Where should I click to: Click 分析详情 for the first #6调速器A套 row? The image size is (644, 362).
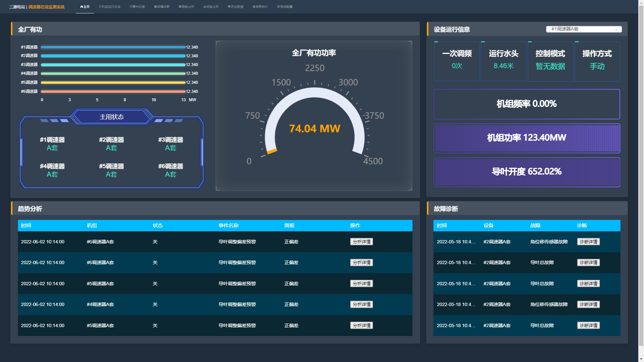[361, 242]
